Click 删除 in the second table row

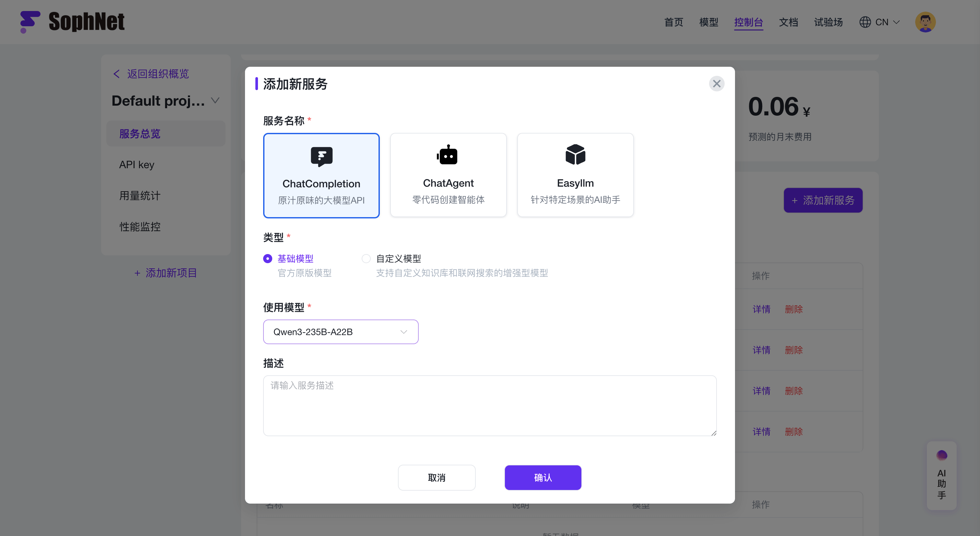point(794,350)
